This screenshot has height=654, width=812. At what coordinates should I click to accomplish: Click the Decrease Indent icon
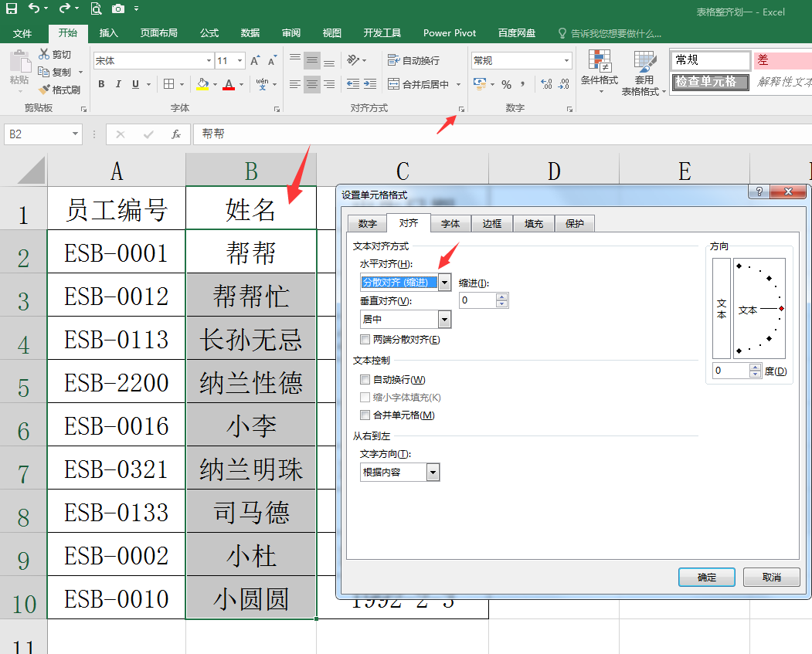click(352, 84)
